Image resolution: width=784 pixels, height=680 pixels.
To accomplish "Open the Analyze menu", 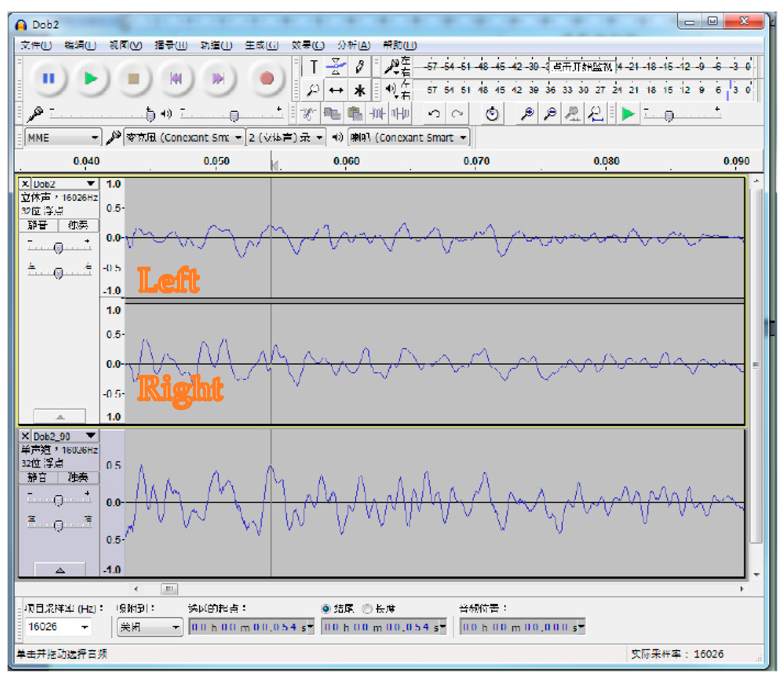I will pos(353,45).
